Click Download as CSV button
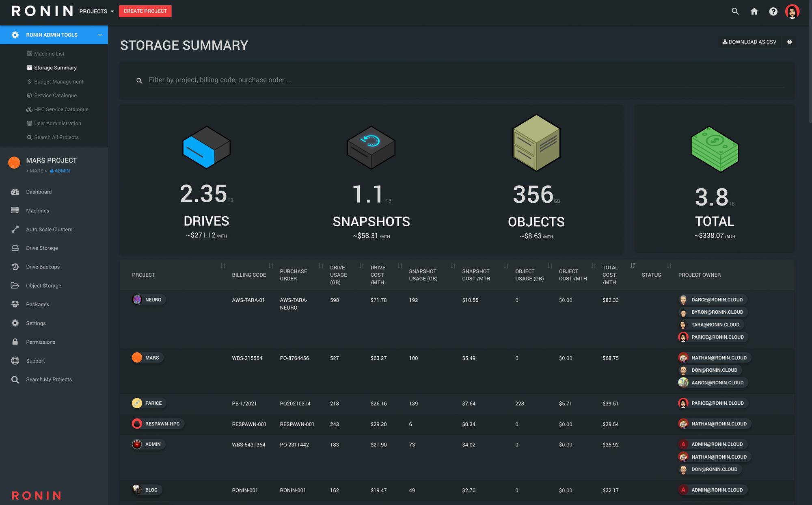Viewport: 812px width, 505px height. pyautogui.click(x=749, y=42)
